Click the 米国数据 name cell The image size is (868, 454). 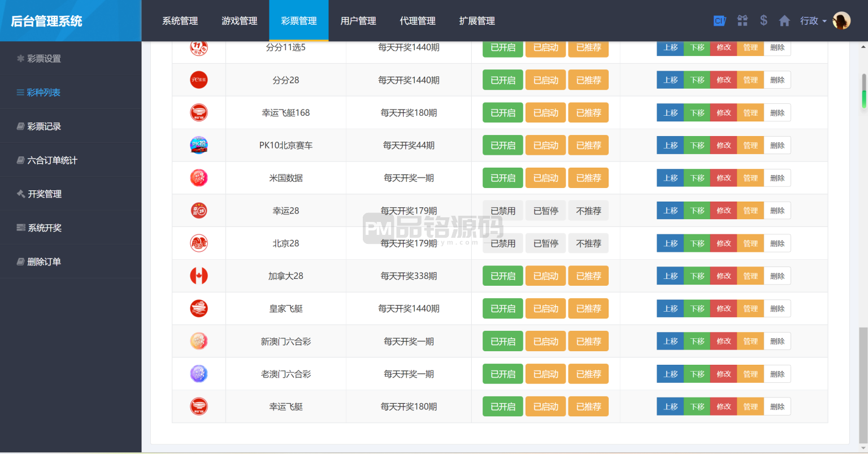[286, 178]
